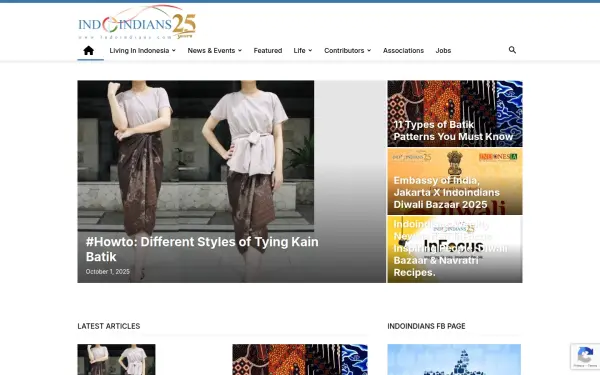
Task: Expand the Living In Indonesia menu
Action: [x=143, y=51]
